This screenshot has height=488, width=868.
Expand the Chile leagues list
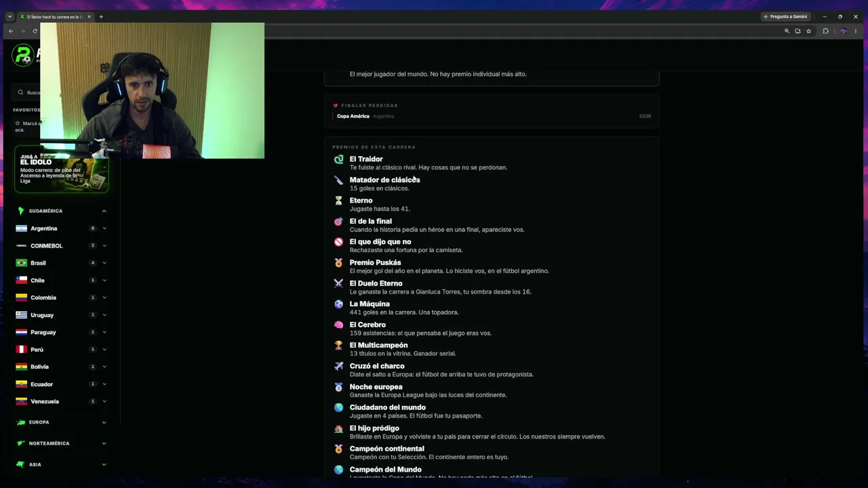104,281
